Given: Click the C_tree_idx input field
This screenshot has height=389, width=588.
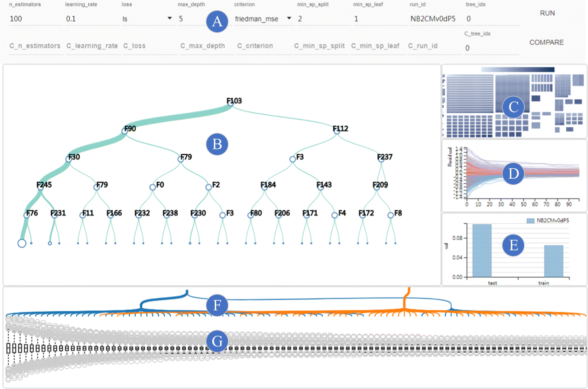Looking at the screenshot, I should coord(491,48).
